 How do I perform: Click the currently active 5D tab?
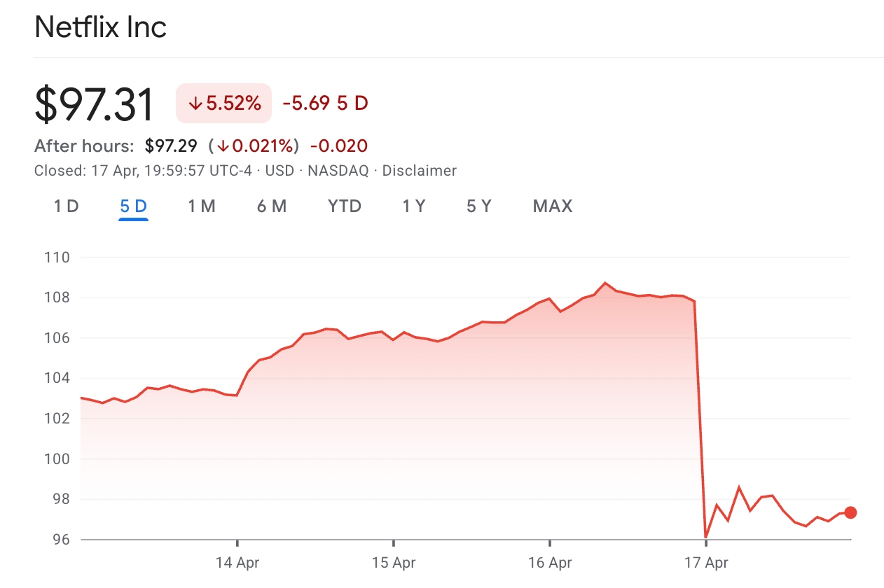pos(133,206)
